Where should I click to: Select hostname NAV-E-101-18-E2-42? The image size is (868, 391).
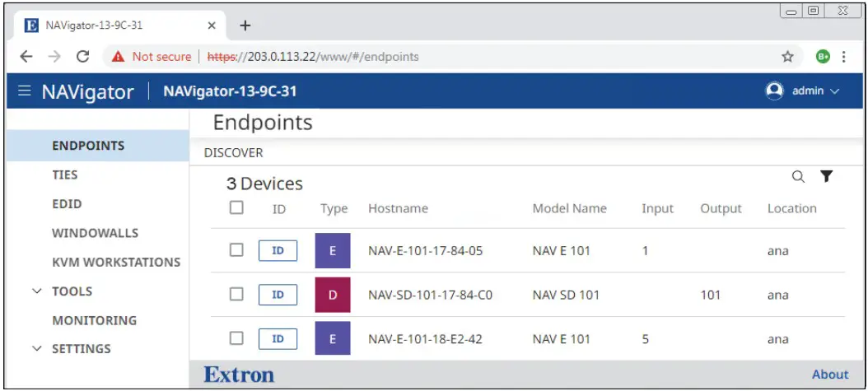(425, 338)
